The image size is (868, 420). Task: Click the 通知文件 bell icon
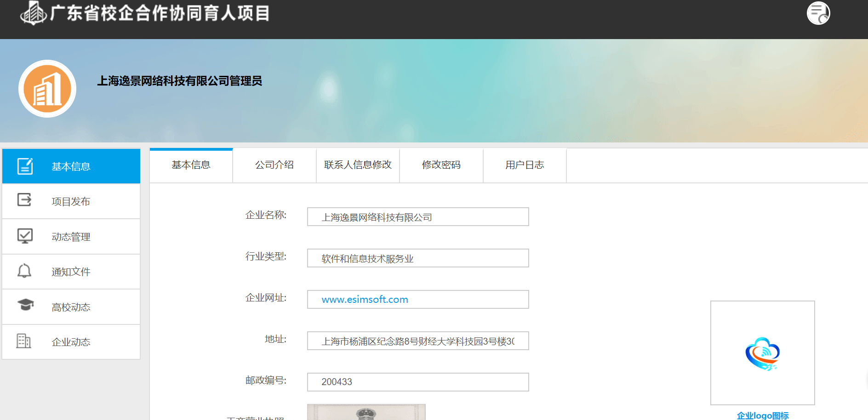(x=24, y=271)
